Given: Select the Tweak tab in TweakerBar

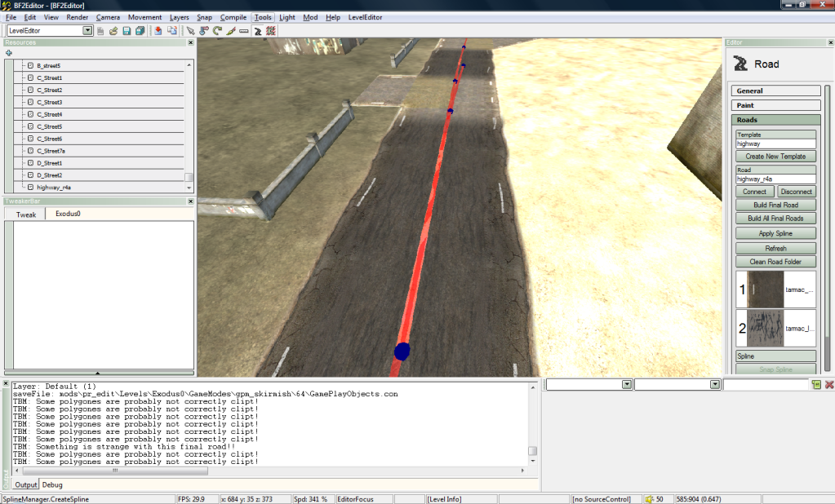Looking at the screenshot, I should coord(25,214).
